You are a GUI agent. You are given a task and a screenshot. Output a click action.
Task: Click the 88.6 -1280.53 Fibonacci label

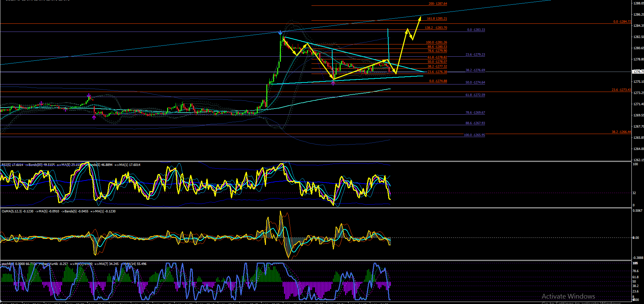[437, 47]
